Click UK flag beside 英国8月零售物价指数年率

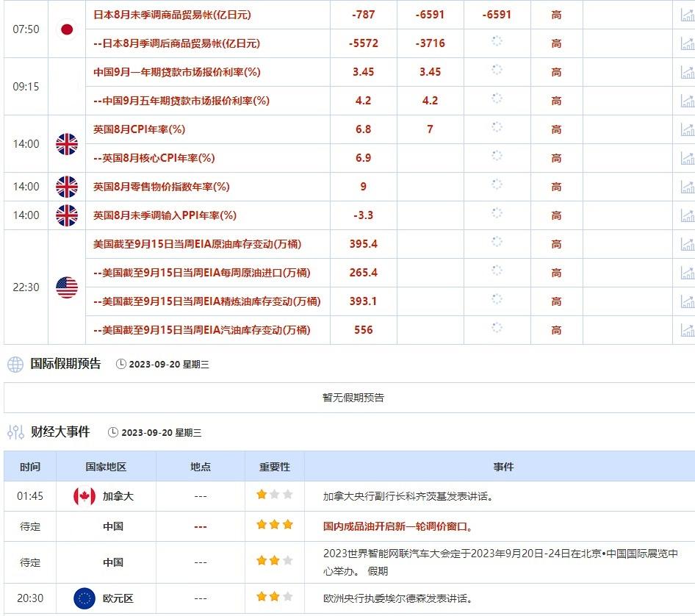tap(67, 187)
